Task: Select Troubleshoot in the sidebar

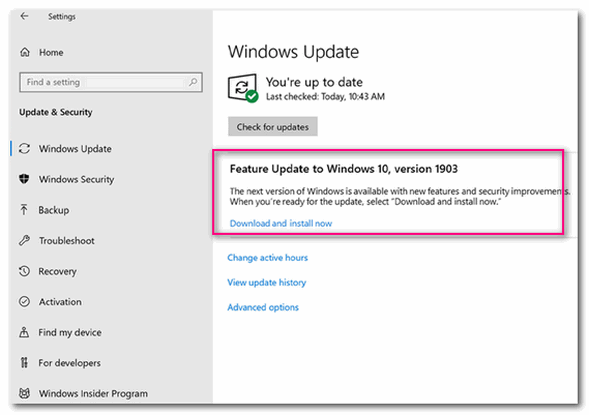Action: tap(66, 241)
